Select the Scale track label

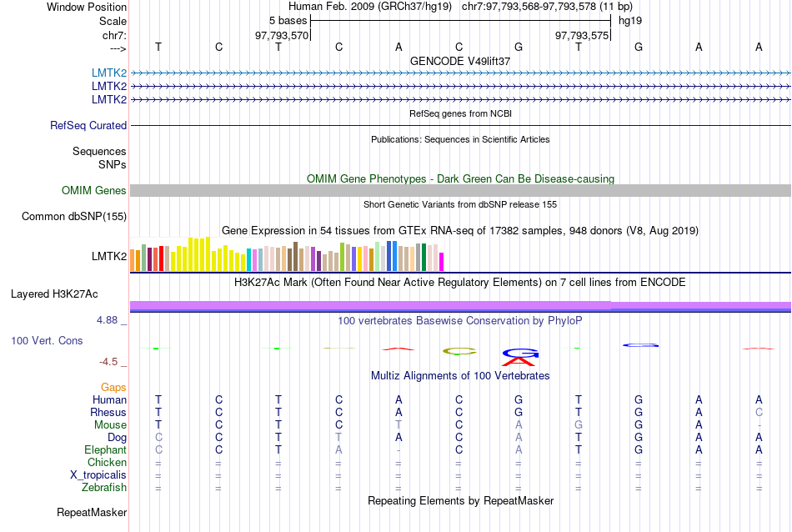click(x=113, y=21)
